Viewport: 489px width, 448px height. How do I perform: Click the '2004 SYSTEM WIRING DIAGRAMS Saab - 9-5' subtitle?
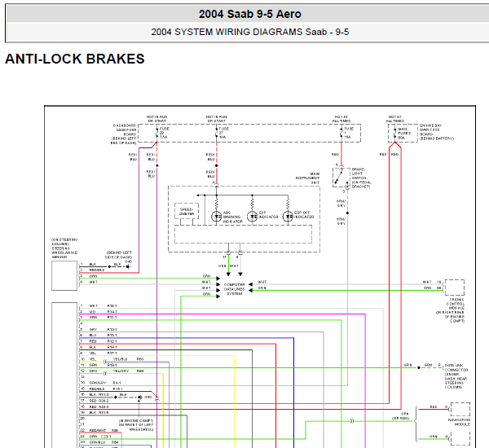[250, 32]
